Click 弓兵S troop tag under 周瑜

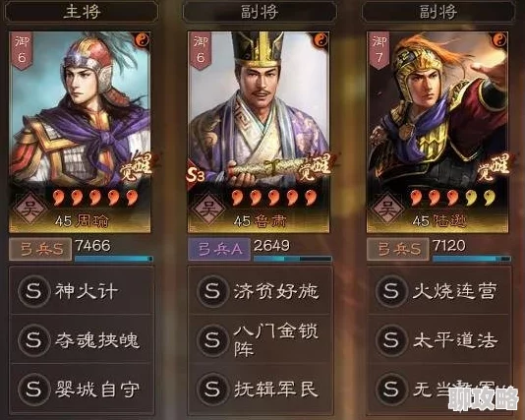click(x=40, y=249)
